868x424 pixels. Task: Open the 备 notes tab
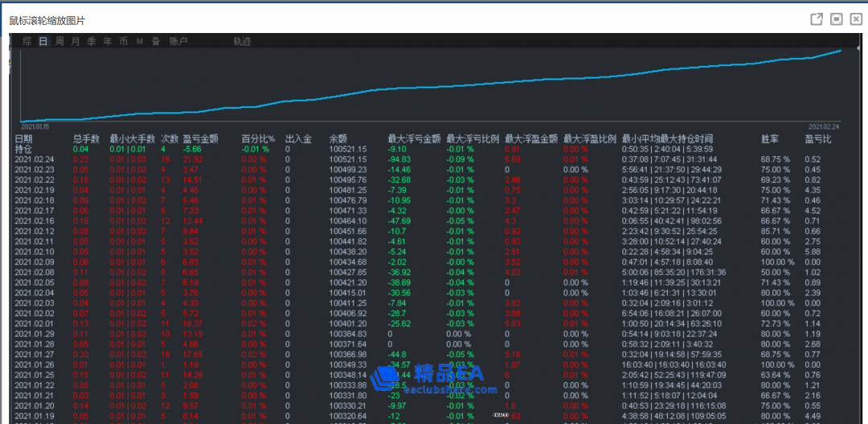tap(155, 41)
